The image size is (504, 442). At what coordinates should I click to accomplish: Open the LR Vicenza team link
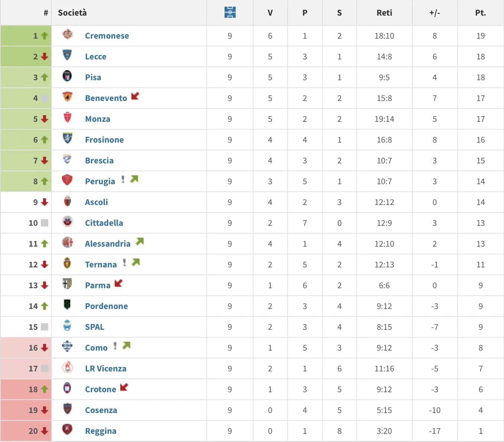pos(105,368)
